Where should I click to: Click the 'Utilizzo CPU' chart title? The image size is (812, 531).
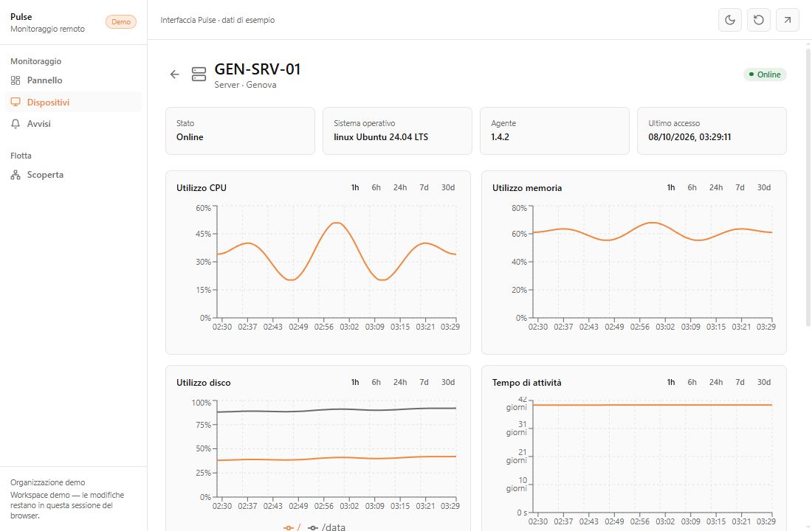[x=202, y=188]
